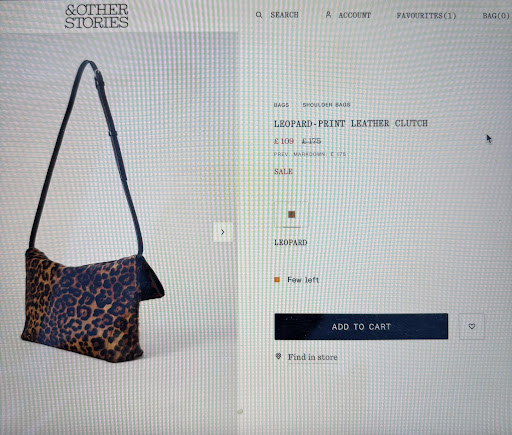The height and width of the screenshot is (435, 512).
Task: Click the location pin icon
Action: coord(278,356)
